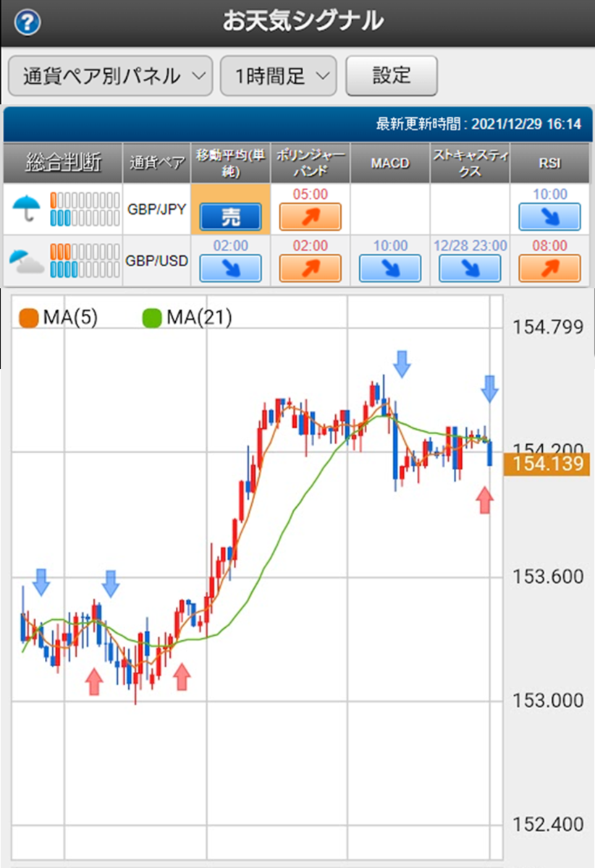The height and width of the screenshot is (868, 595).
Task: Click the お天気シグナル title
Action: pos(303,22)
